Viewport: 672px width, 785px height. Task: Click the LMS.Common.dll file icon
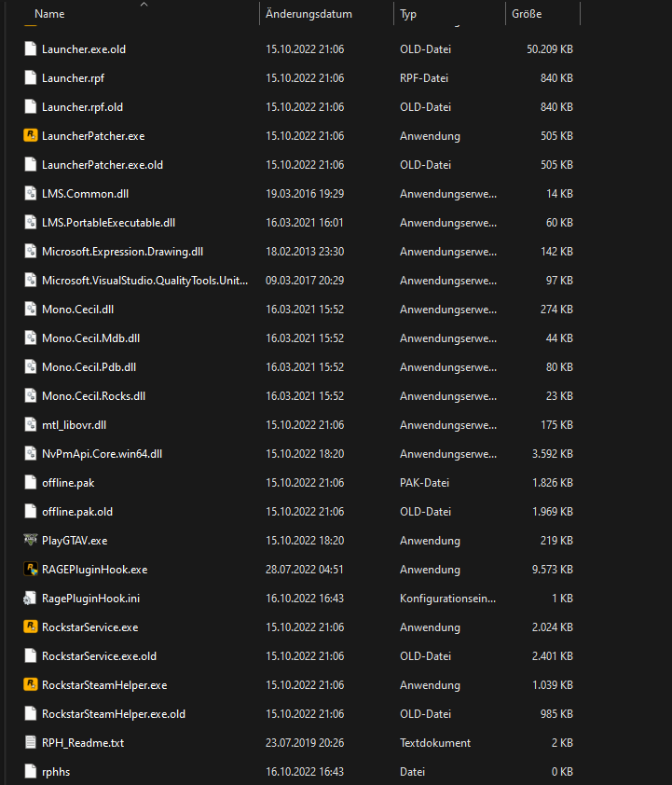tap(30, 193)
